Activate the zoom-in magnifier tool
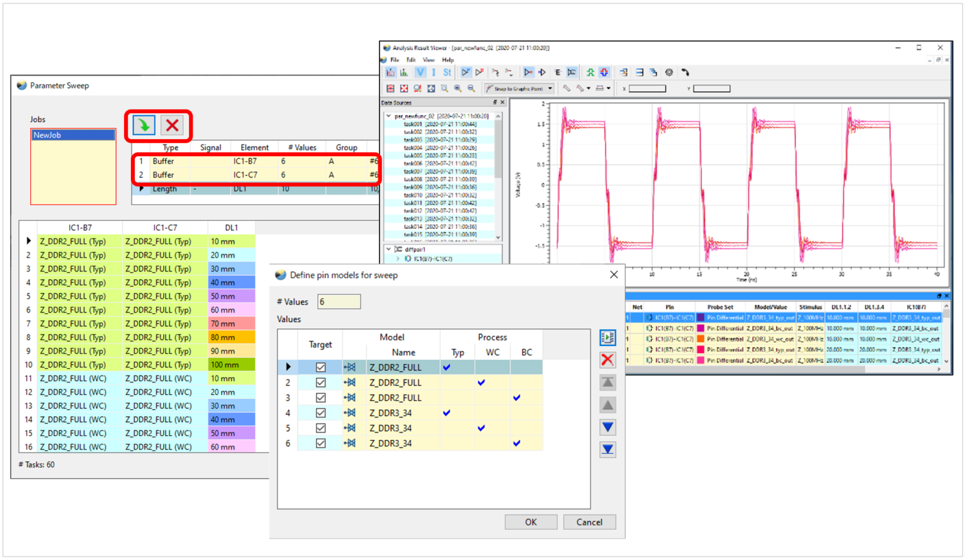The height and width of the screenshot is (560, 967). [x=458, y=88]
